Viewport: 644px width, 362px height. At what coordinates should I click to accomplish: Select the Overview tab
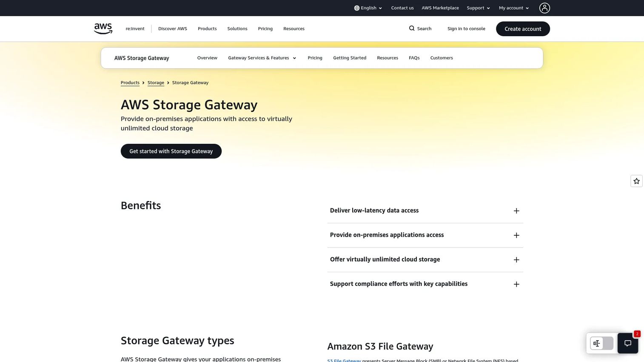(207, 58)
